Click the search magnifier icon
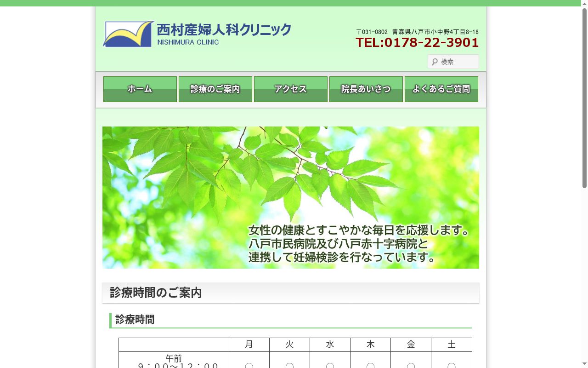 coord(435,62)
